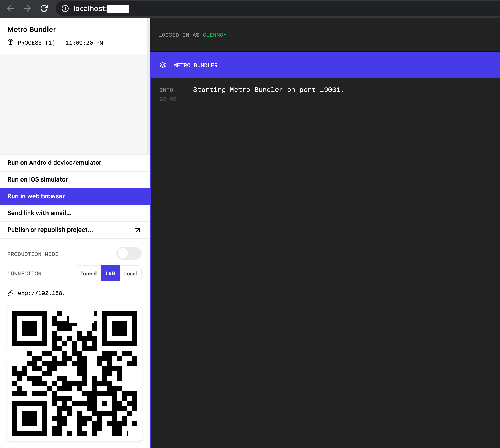Click the site info icon in address bar

(x=65, y=9)
